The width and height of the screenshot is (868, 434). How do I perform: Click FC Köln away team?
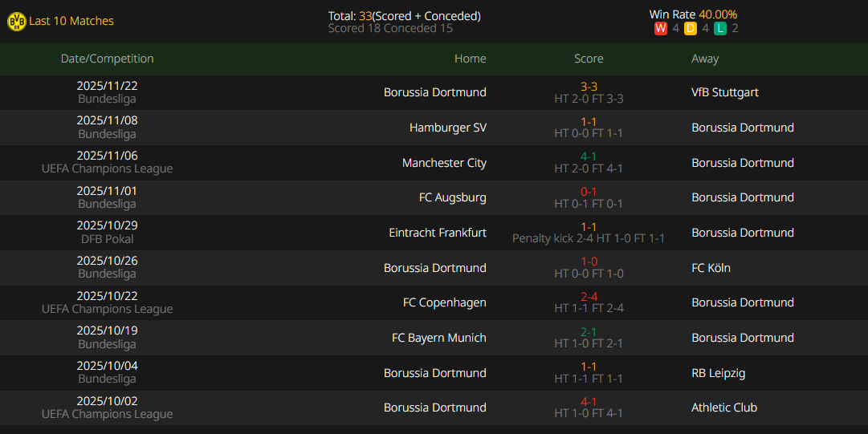[711, 268]
